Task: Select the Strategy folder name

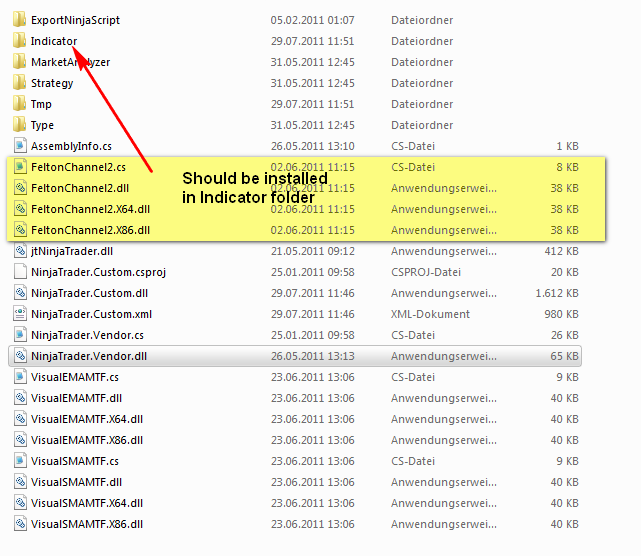Action: click(52, 83)
